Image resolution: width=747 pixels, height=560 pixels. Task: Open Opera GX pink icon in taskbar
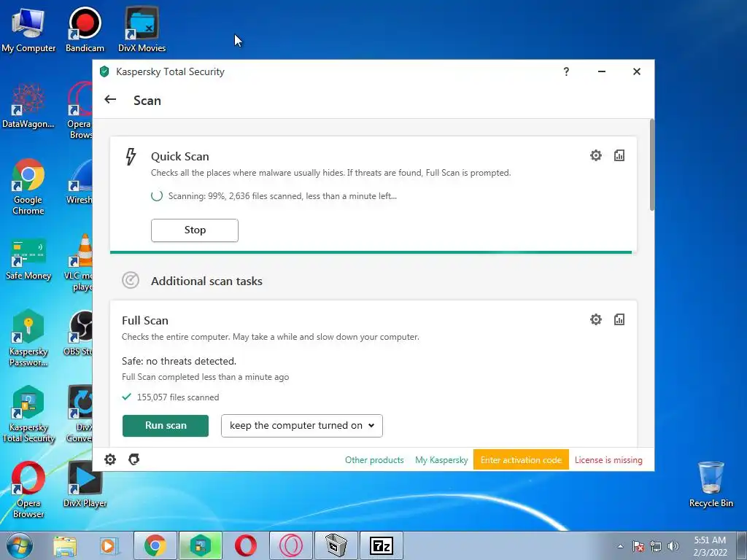[x=290, y=545]
